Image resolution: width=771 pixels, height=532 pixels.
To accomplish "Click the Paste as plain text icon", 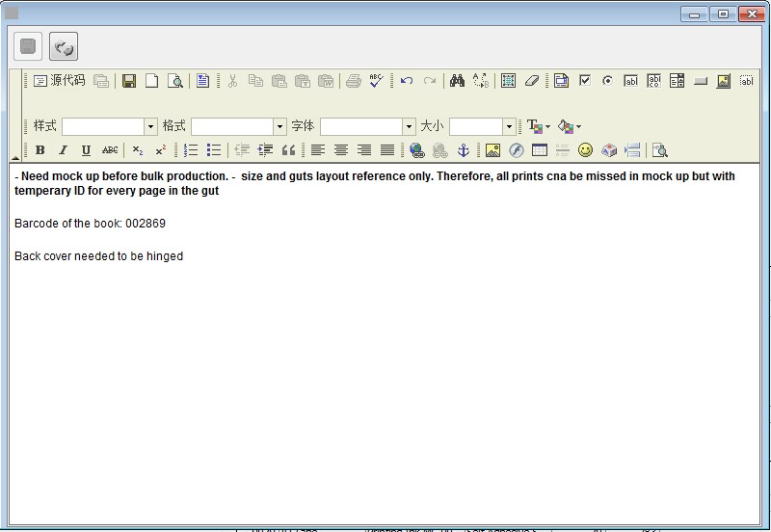I will [x=302, y=81].
